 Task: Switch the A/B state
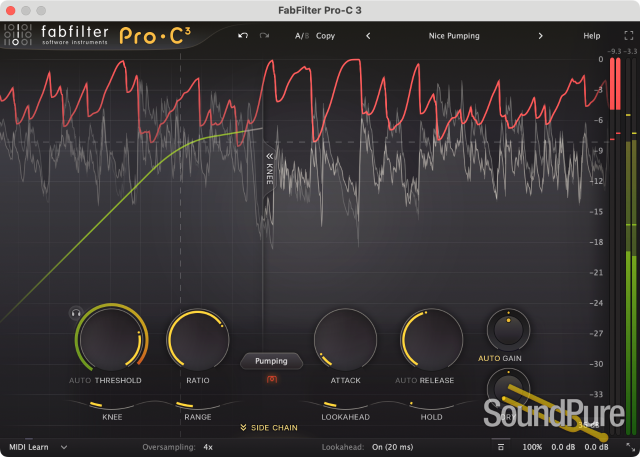point(302,36)
